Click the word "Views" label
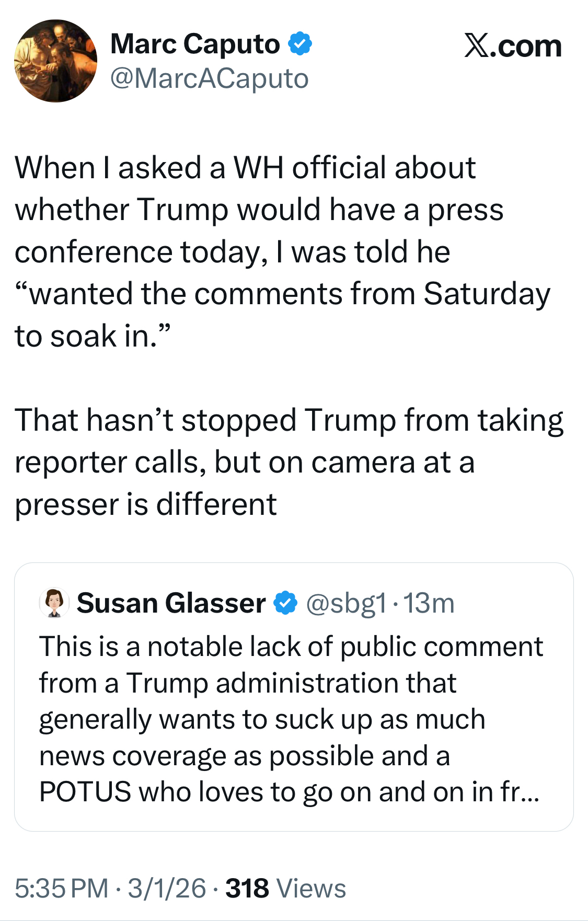This screenshot has height=921, width=588. [311, 889]
